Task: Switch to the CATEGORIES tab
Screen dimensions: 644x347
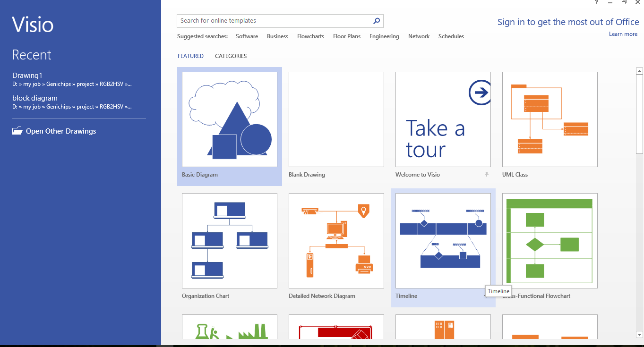Action: point(231,56)
